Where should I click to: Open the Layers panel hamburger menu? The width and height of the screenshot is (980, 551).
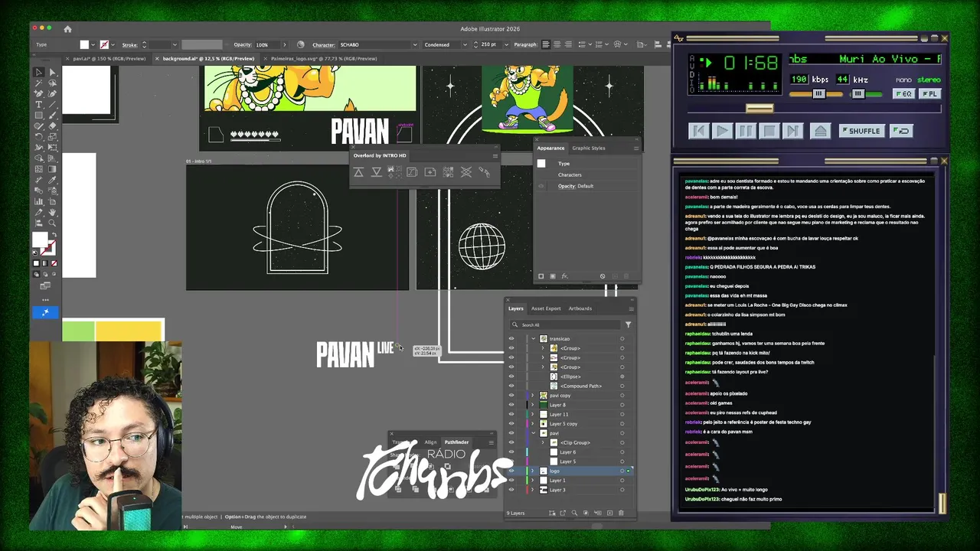click(632, 308)
